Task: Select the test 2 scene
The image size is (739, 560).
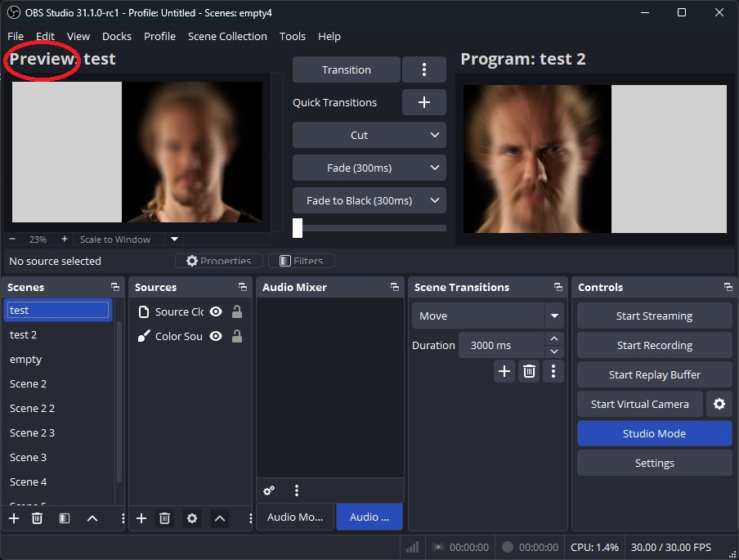Action: [x=58, y=334]
